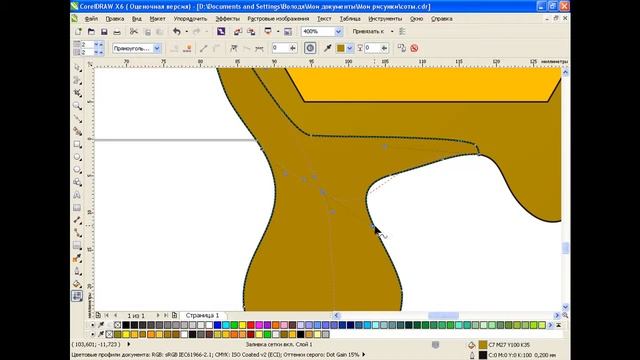
Task: Click the mesh color eyedropper icon
Action: (x=327, y=48)
